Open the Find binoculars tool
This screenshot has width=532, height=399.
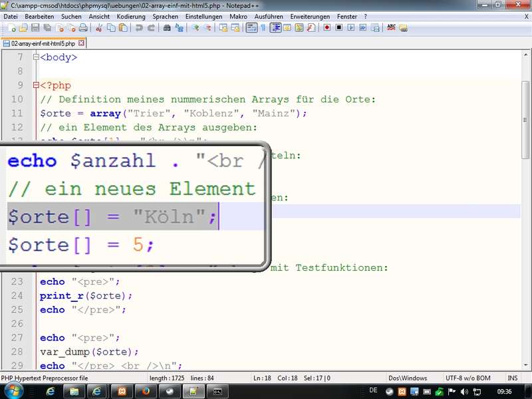click(x=167, y=28)
